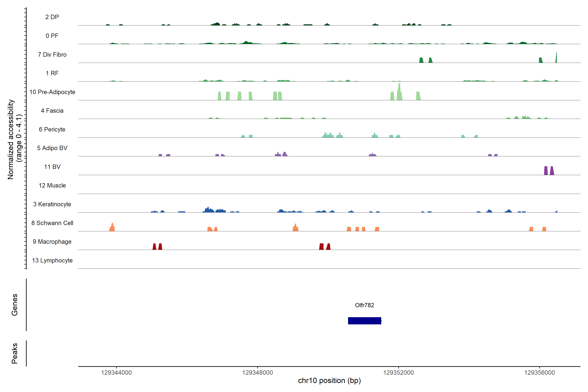588x392 pixels.
Task: Click the 129344000 axis tick label
Action: [x=116, y=373]
